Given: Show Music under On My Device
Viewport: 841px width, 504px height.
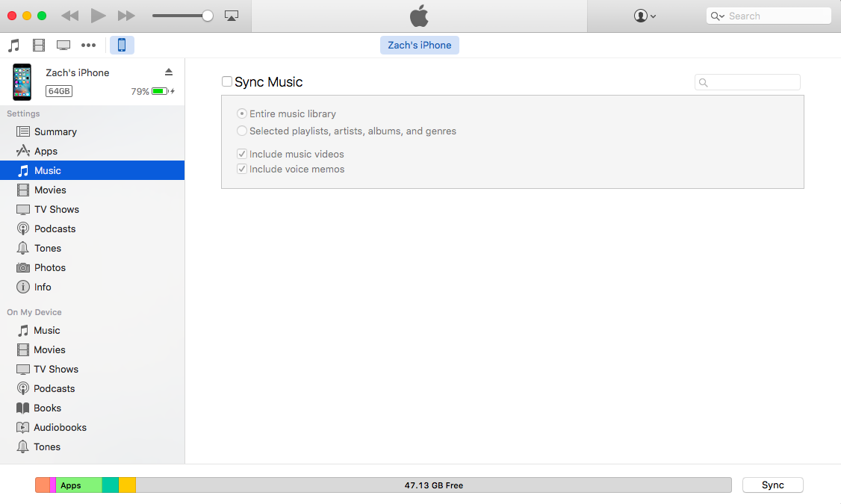Looking at the screenshot, I should click(93, 330).
